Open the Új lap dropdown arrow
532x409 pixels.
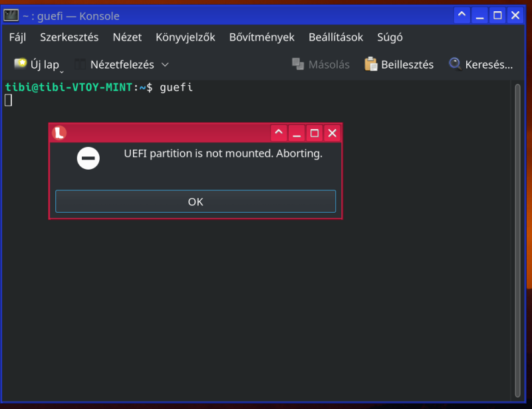tap(62, 72)
